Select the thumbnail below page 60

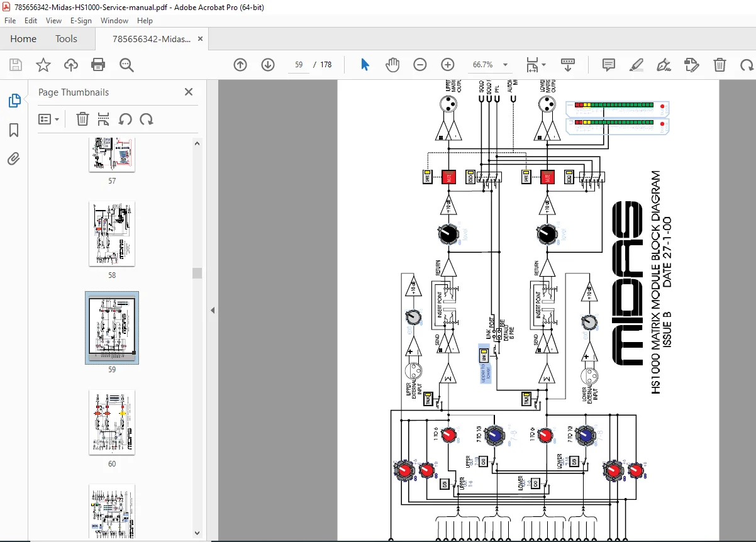(112, 511)
